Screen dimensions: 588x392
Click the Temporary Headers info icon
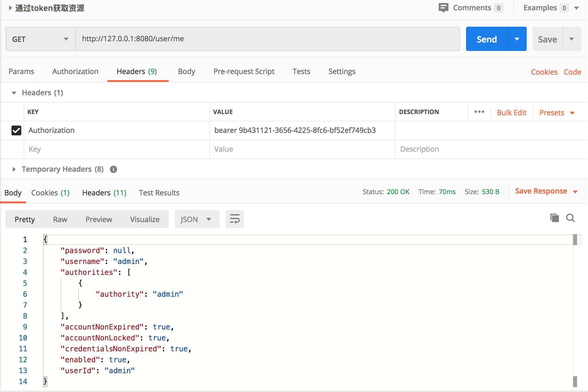point(113,169)
